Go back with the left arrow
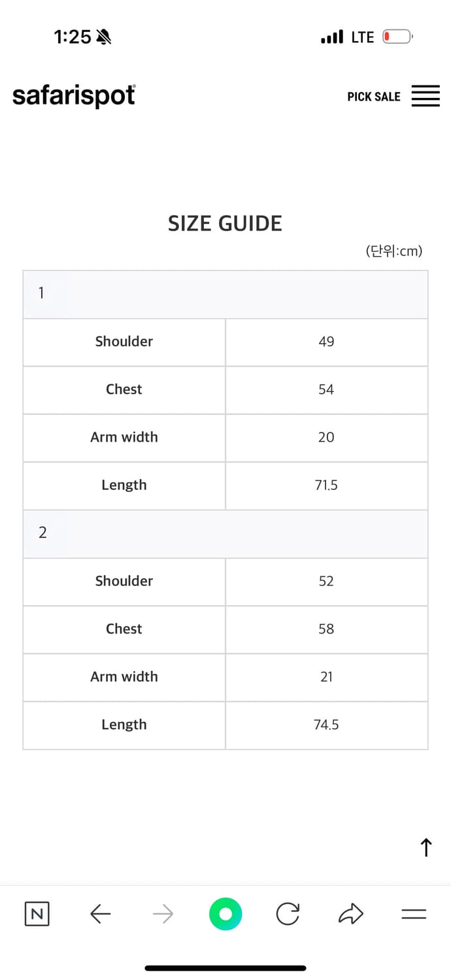Viewport: 451px width, 980px height. tap(100, 913)
